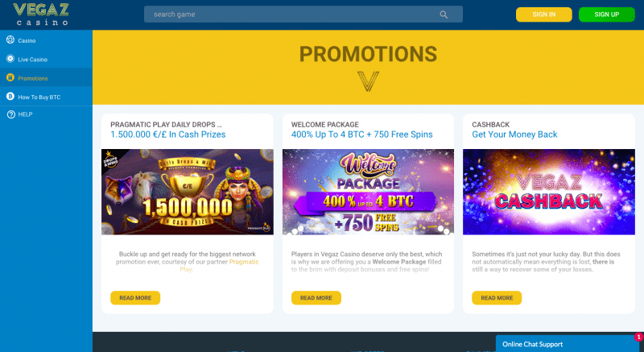The height and width of the screenshot is (352, 644).
Task: Click the Vegaz Casino logo
Action: 41,14
